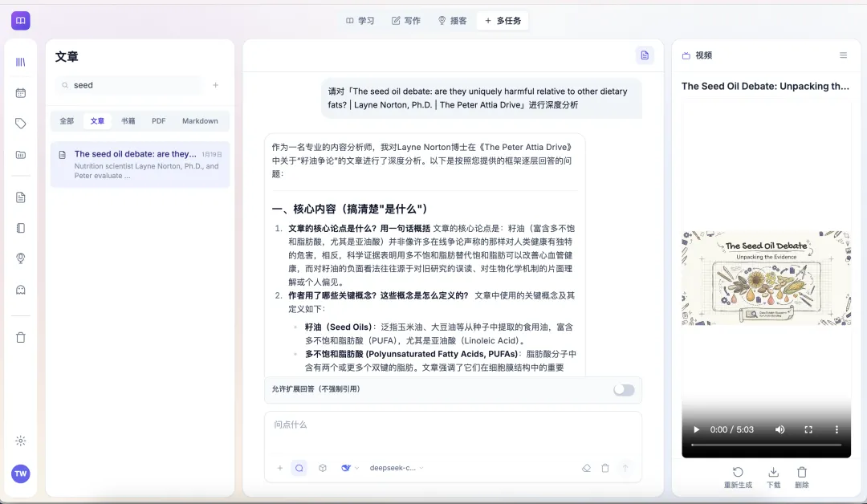Open the notebook icon in sidebar

pyautogui.click(x=20, y=228)
